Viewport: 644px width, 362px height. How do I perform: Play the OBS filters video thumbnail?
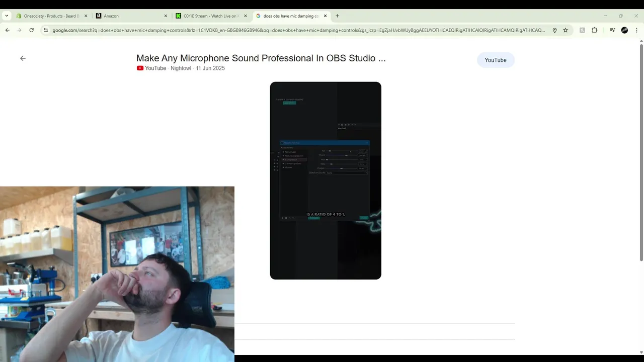tap(326, 180)
